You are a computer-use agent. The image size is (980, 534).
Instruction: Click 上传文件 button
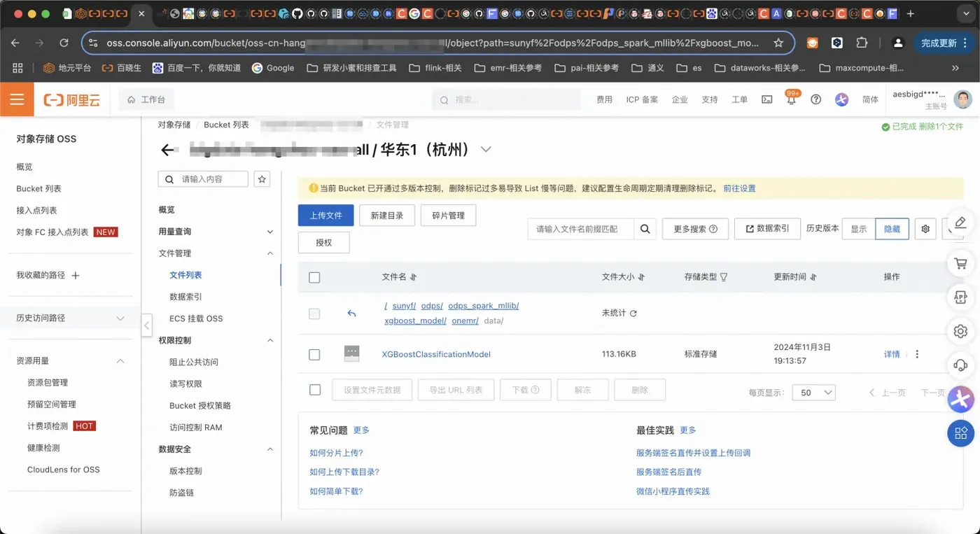click(325, 216)
